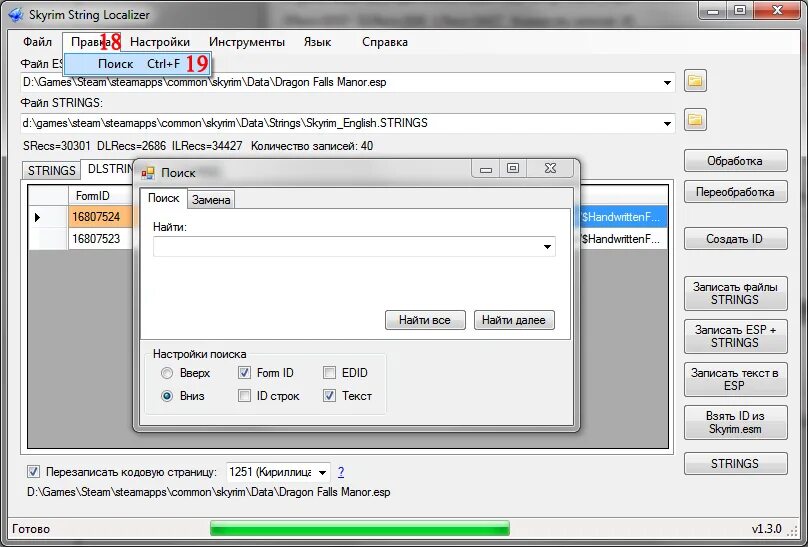This screenshot has width=808, height=547.
Task: Click the Найти все button
Action: pyautogui.click(x=425, y=320)
